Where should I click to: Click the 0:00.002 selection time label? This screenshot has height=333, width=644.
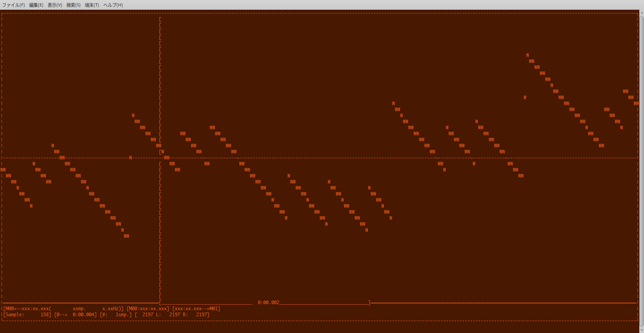tap(268, 303)
